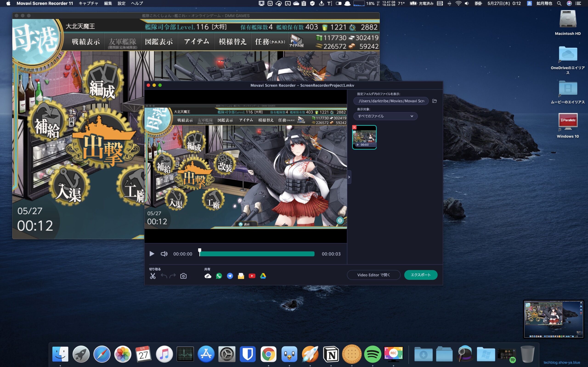Mute the playback volume
This screenshot has width=588, height=367.
coord(164,254)
